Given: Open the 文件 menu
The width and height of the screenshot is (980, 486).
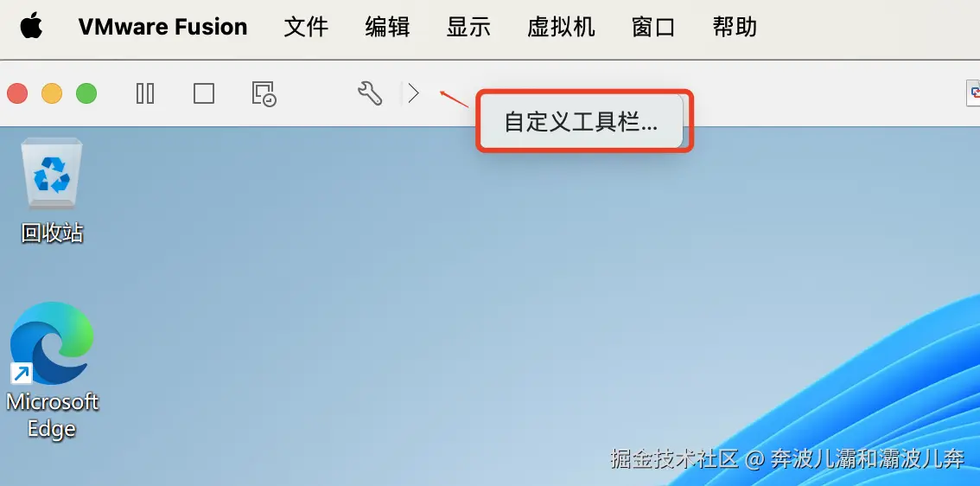Looking at the screenshot, I should pyautogui.click(x=306, y=27).
